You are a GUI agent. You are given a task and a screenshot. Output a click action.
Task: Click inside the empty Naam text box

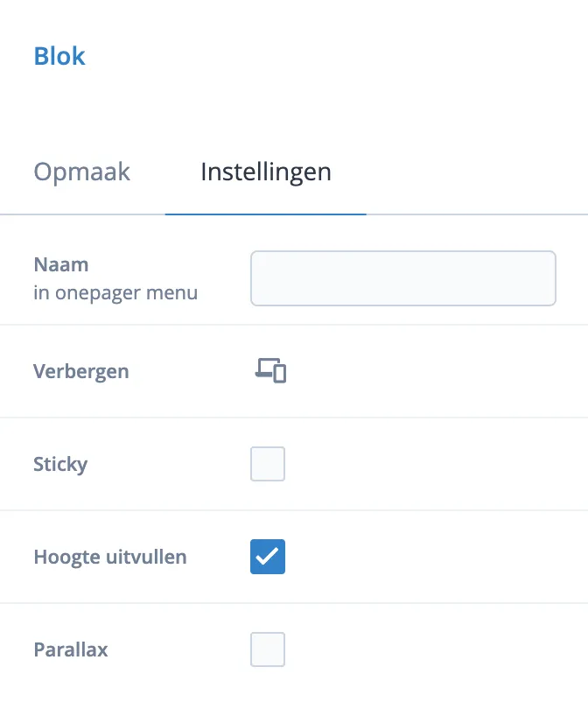[x=403, y=278]
